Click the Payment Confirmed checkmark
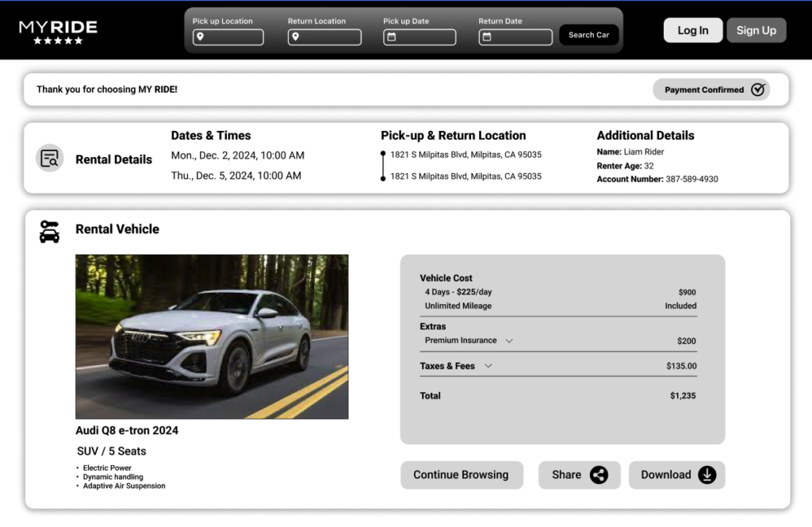 (758, 90)
